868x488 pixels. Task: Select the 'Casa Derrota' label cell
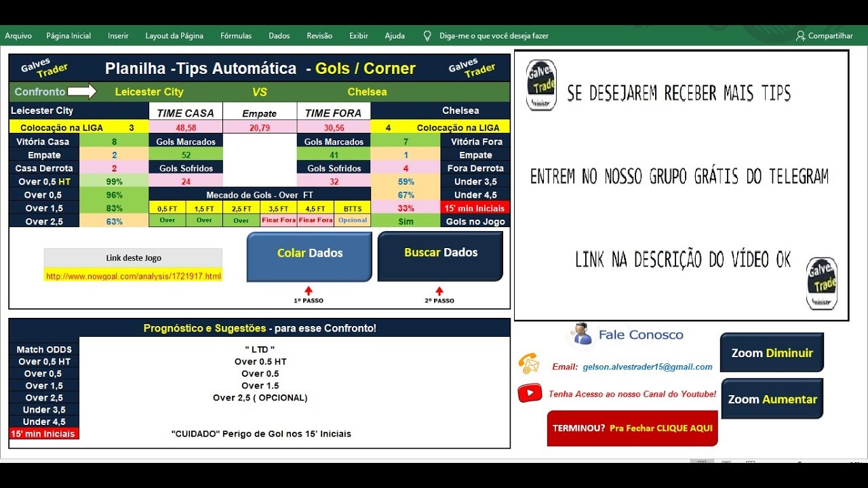(44, 168)
